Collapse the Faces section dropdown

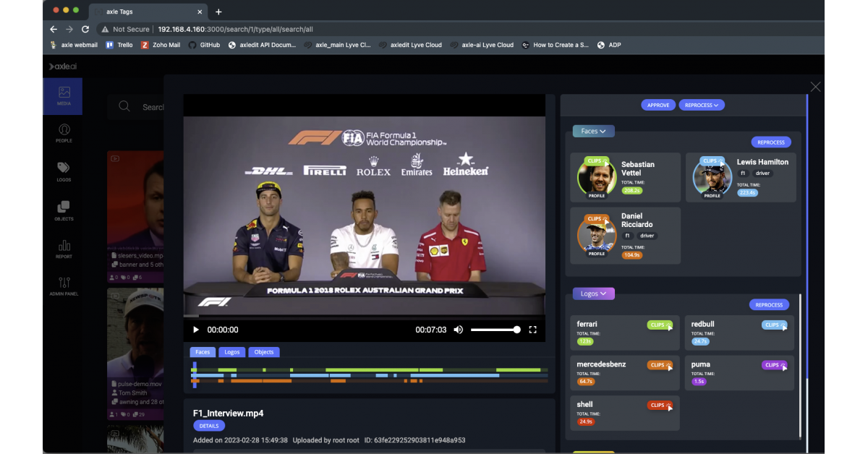coord(593,131)
